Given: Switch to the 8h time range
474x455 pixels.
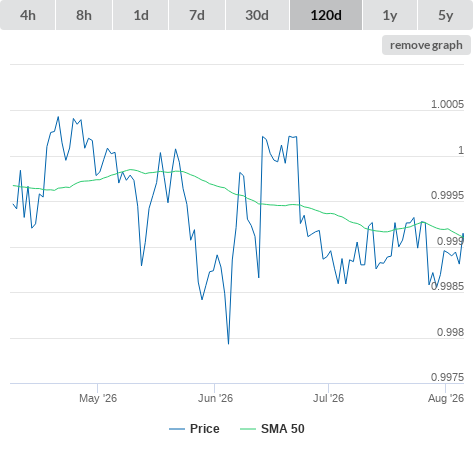Looking at the screenshot, I should point(84,15).
